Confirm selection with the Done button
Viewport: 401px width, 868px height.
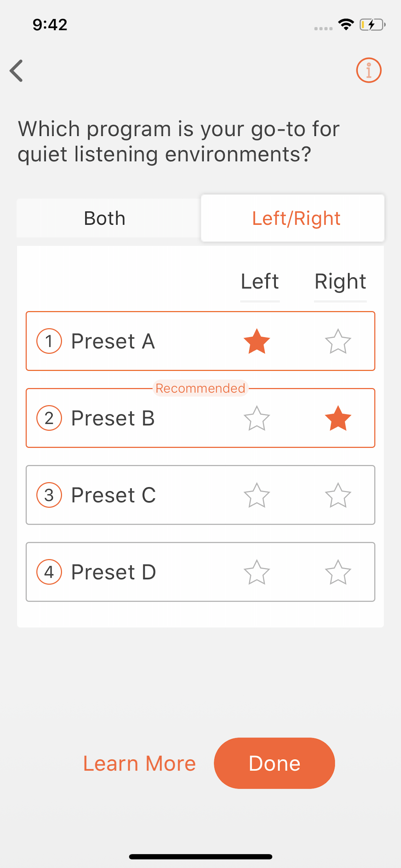274,763
